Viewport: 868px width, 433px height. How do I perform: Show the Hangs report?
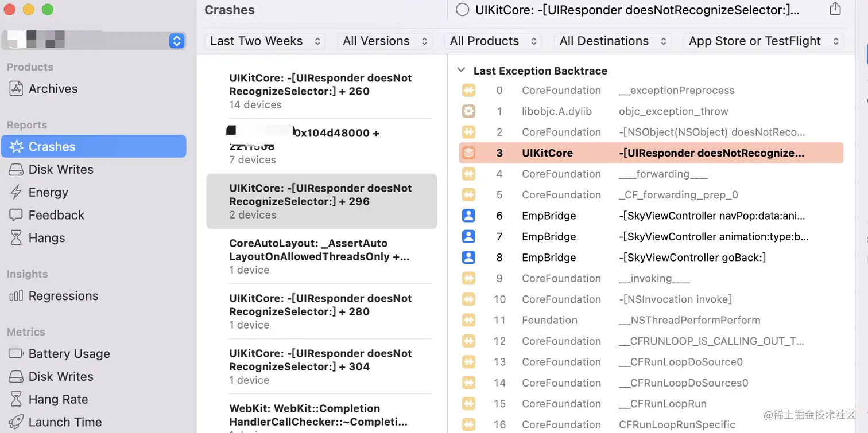(46, 238)
